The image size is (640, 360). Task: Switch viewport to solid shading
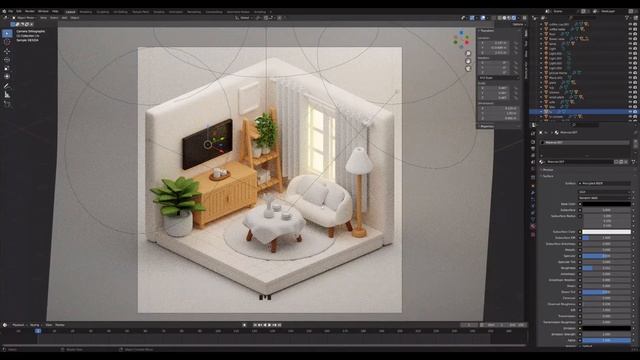(504, 18)
